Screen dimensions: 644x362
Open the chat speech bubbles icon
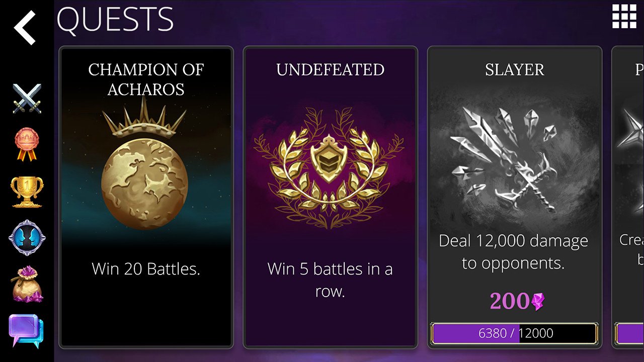(x=26, y=330)
